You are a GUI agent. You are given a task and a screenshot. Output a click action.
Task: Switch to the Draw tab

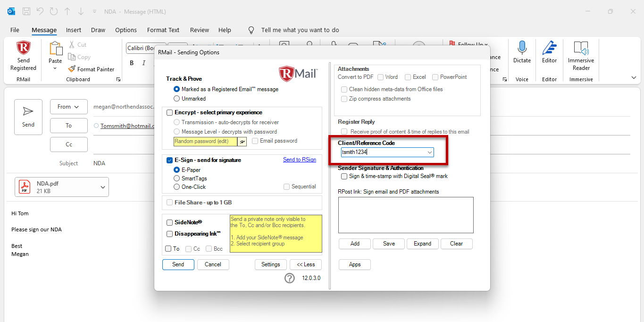(x=98, y=30)
